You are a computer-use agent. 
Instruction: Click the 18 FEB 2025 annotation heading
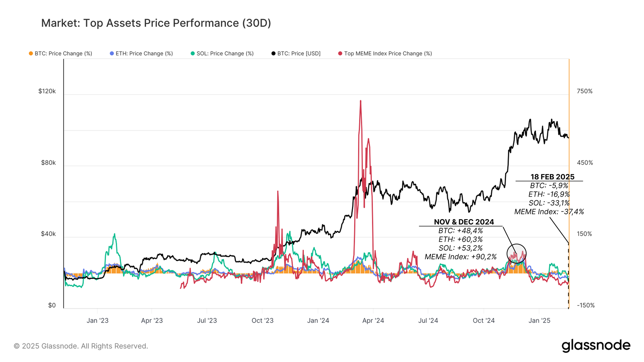[x=552, y=177]
